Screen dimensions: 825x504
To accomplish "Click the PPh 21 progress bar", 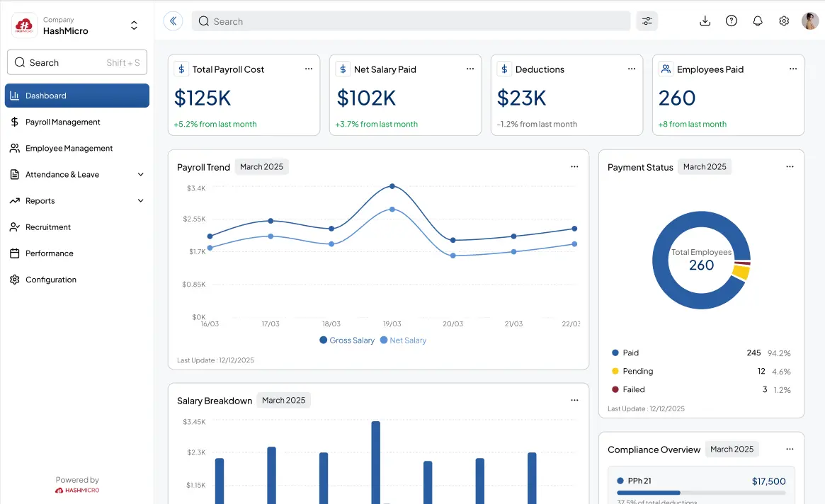I will pos(700,493).
